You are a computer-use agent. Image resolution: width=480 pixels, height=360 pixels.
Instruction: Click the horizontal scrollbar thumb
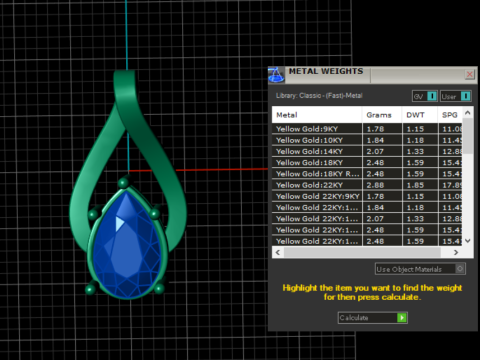(362, 253)
